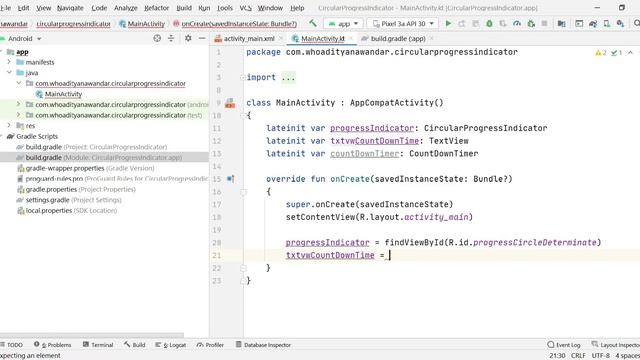Select gradle-wrapper.properties file

point(86,168)
